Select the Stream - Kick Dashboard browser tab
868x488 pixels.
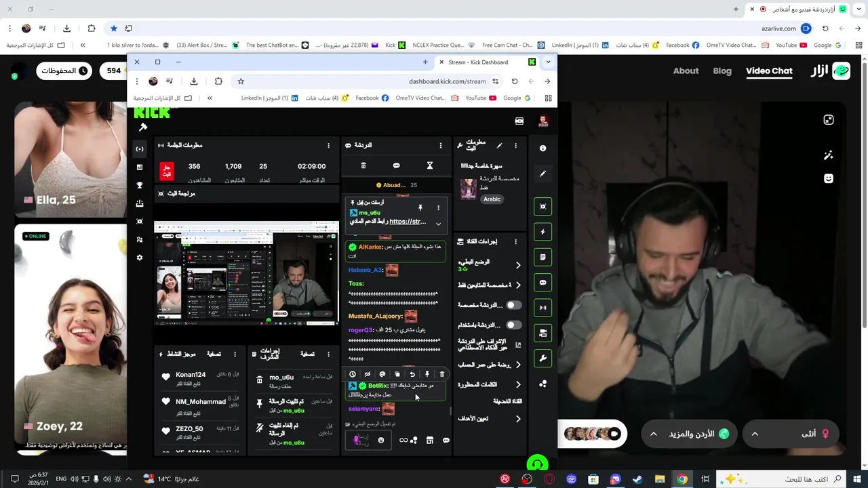tap(487, 62)
